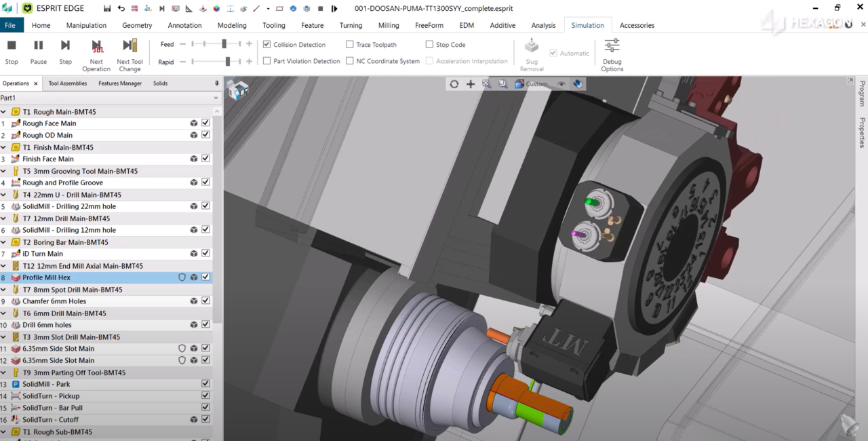Image resolution: width=868 pixels, height=441 pixels.
Task: Click the Undo arrow in the quick access toolbar
Action: coord(121,9)
